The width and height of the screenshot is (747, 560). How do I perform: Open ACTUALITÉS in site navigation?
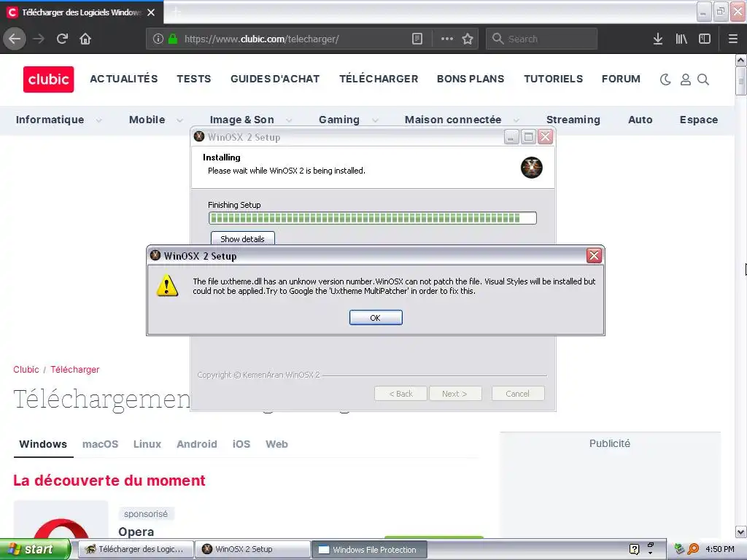pyautogui.click(x=124, y=79)
